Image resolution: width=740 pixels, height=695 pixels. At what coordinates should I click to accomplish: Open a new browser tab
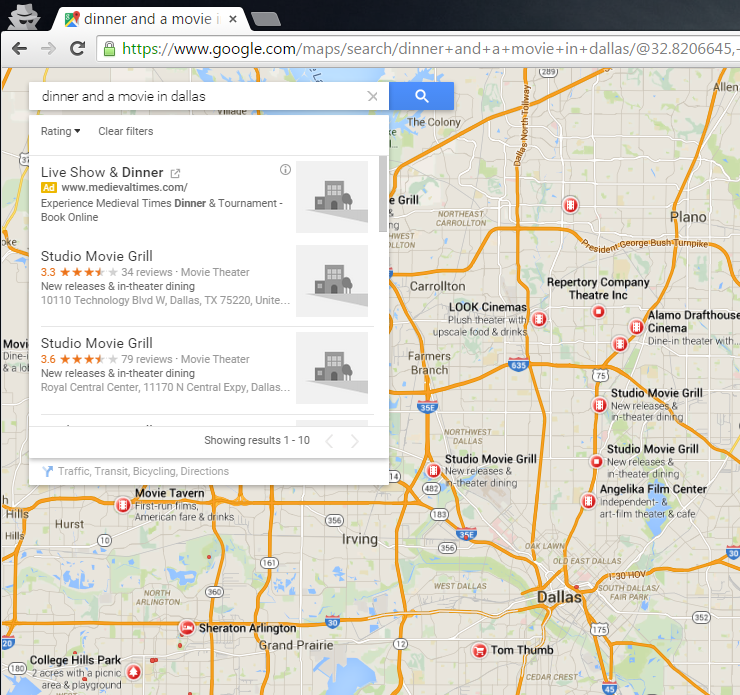coord(264,19)
